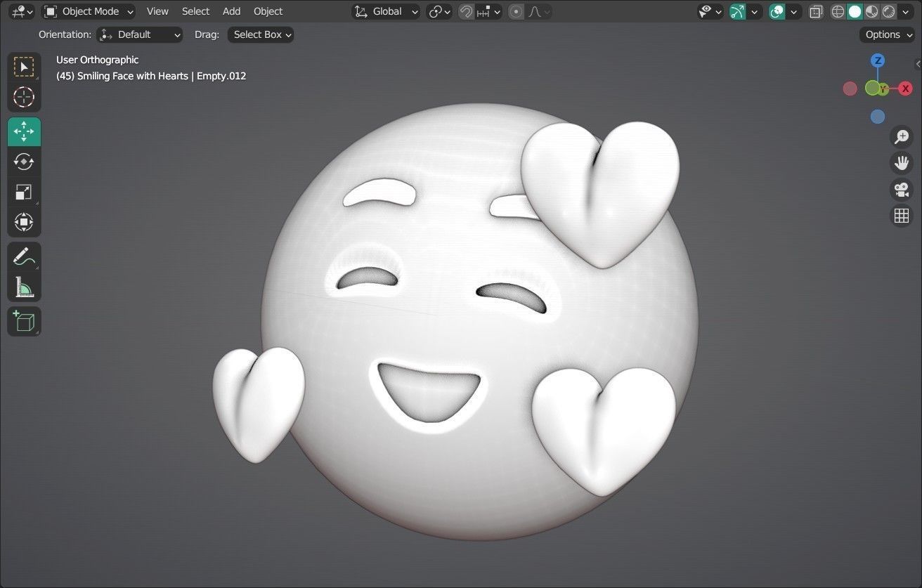Screen dimensions: 922x588
Task: Open the Object Mode dropdown
Action: pos(89,11)
